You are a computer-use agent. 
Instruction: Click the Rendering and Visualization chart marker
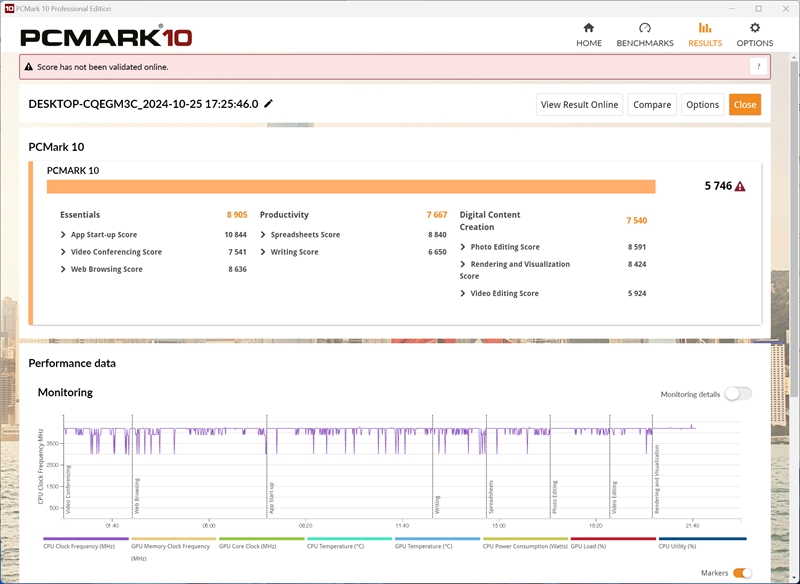point(657,479)
